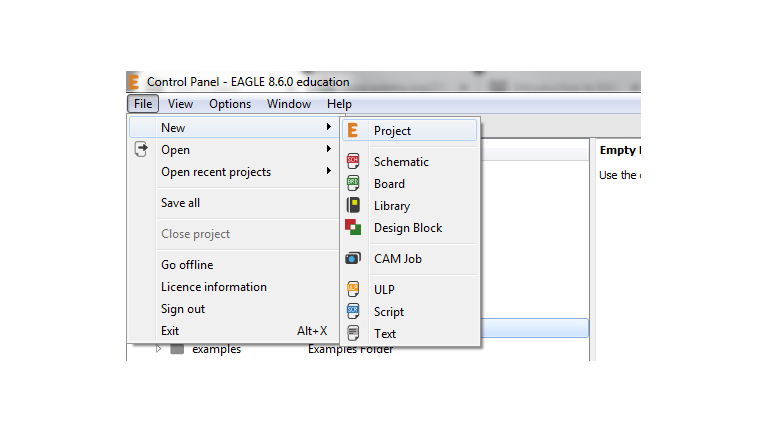
Task: Click the Open menu entry icon
Action: (141, 150)
